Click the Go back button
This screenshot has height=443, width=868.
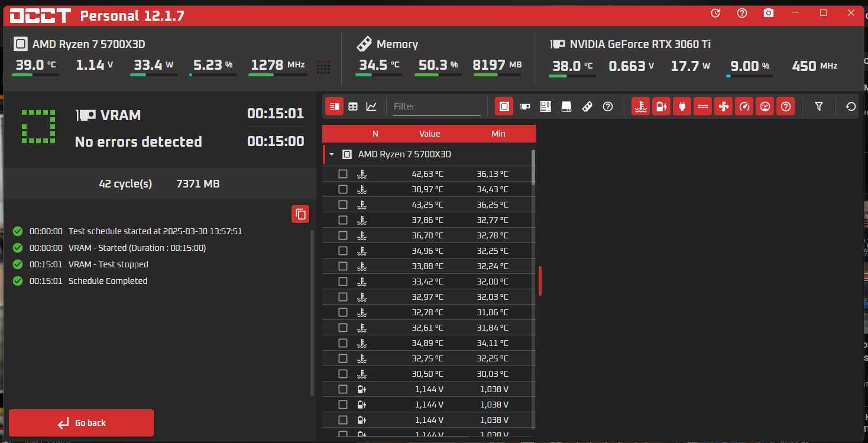click(81, 423)
